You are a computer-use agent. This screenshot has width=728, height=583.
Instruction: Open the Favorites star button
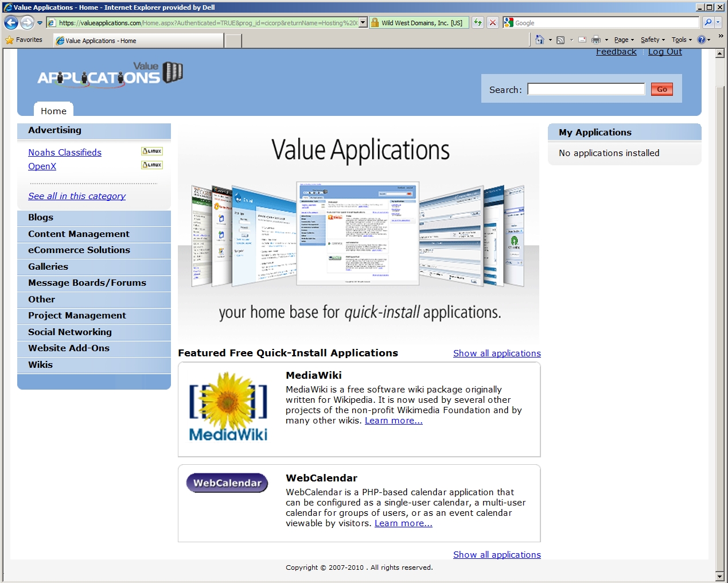(24, 40)
